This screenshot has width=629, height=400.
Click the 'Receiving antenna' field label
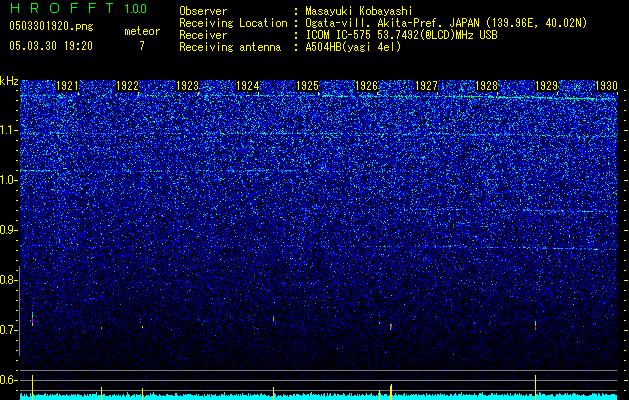[230, 47]
